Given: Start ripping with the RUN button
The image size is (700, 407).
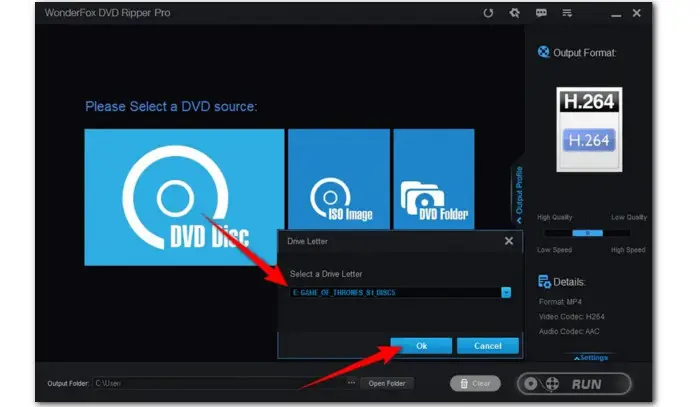Looking at the screenshot, I should point(574,384).
